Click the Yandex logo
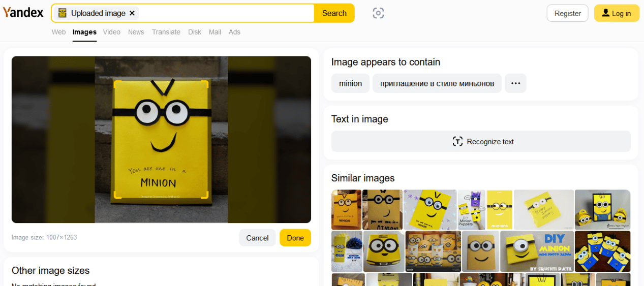 coord(23,13)
